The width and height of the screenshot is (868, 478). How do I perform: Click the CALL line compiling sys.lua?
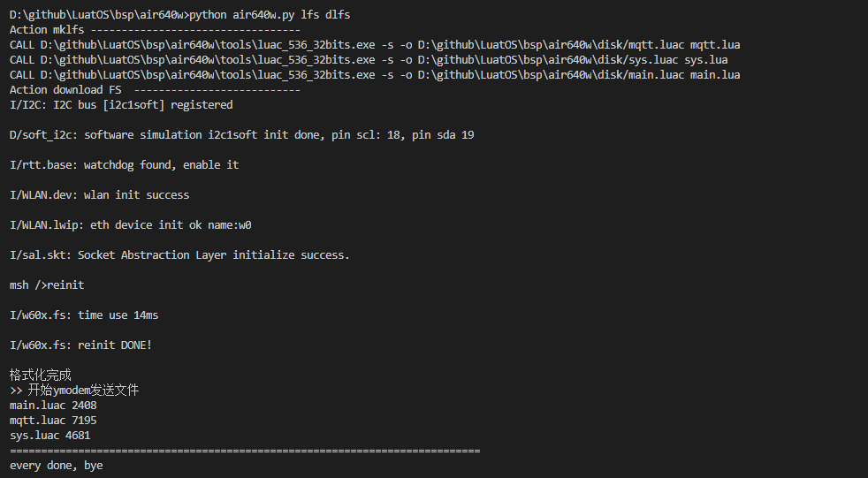tap(369, 60)
